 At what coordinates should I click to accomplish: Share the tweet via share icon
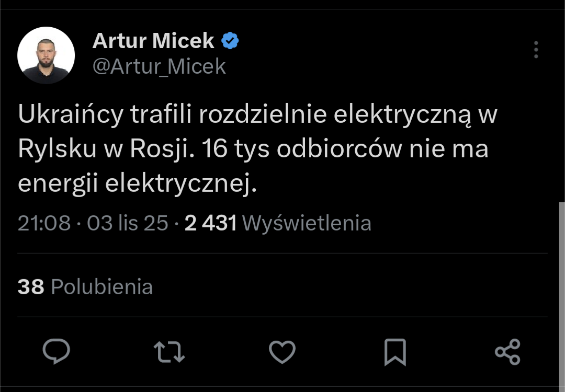click(x=507, y=352)
